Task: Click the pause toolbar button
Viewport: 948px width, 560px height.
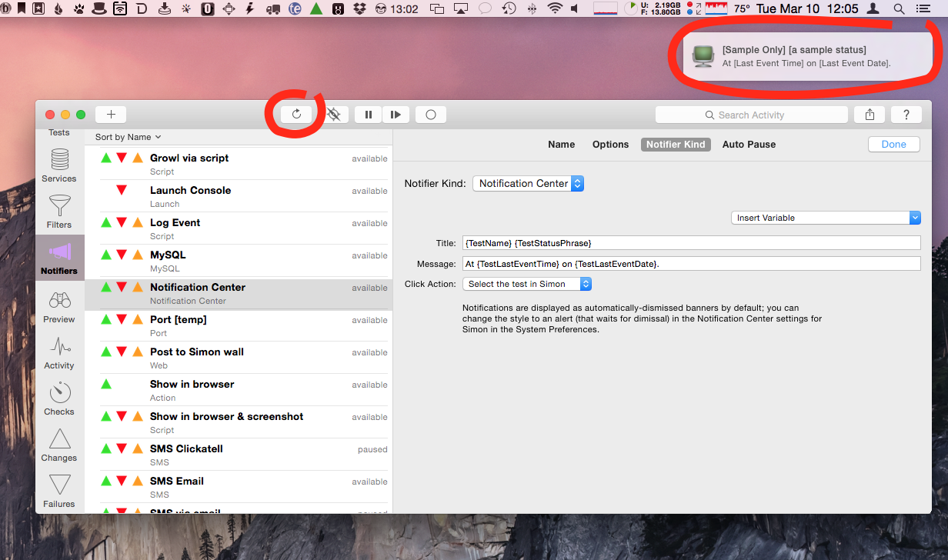Action: click(368, 115)
